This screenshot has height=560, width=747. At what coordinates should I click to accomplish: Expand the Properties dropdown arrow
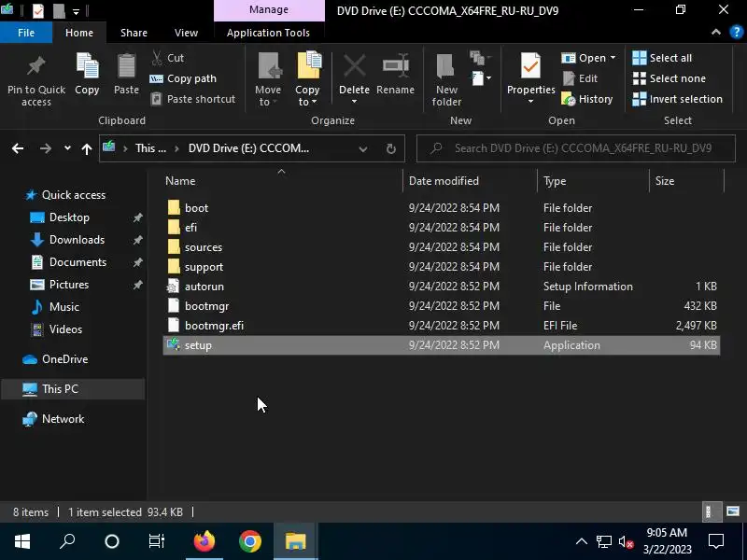click(x=530, y=102)
